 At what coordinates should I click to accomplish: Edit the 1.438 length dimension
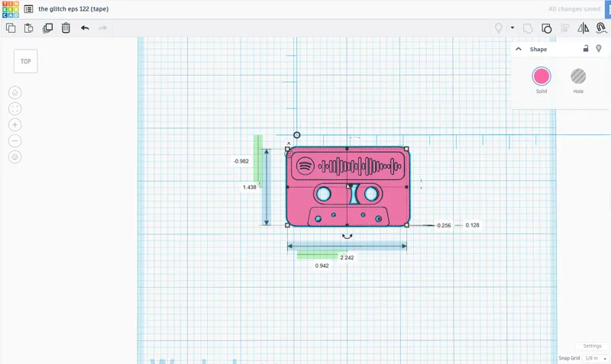pyautogui.click(x=250, y=187)
